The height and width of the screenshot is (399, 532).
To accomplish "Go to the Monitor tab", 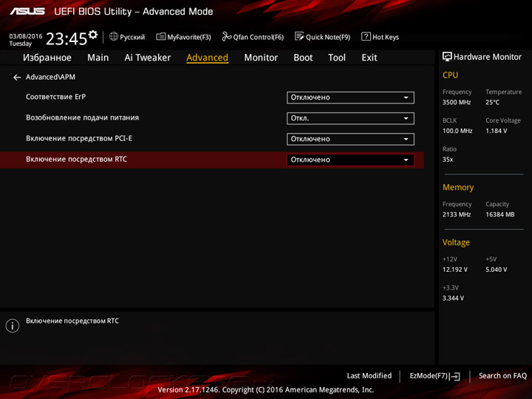I will point(261,58).
